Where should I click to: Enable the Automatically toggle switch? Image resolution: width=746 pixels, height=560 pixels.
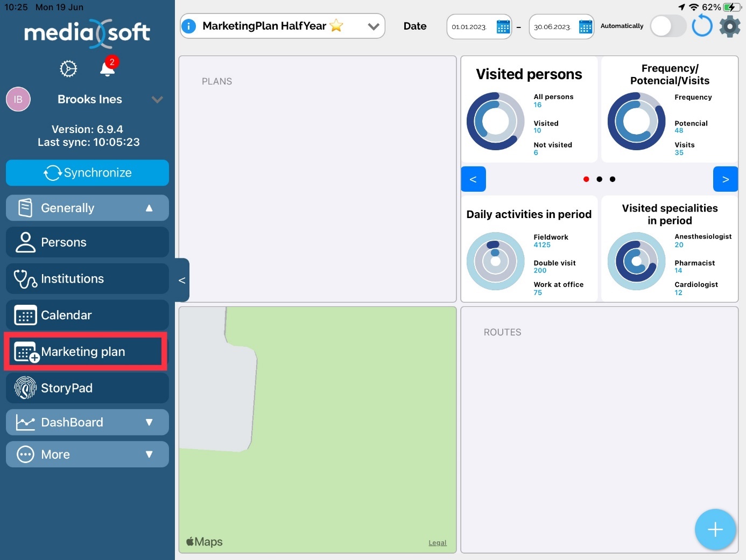point(667,26)
